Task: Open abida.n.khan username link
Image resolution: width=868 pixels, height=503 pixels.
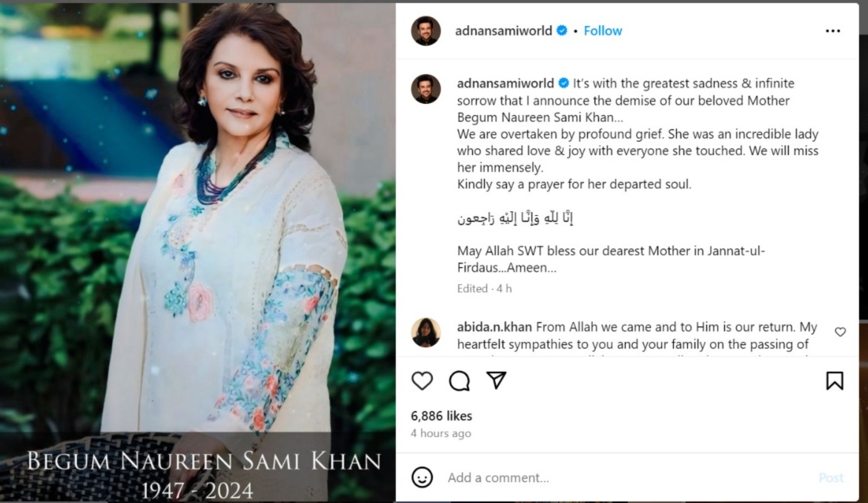Action: tap(494, 327)
